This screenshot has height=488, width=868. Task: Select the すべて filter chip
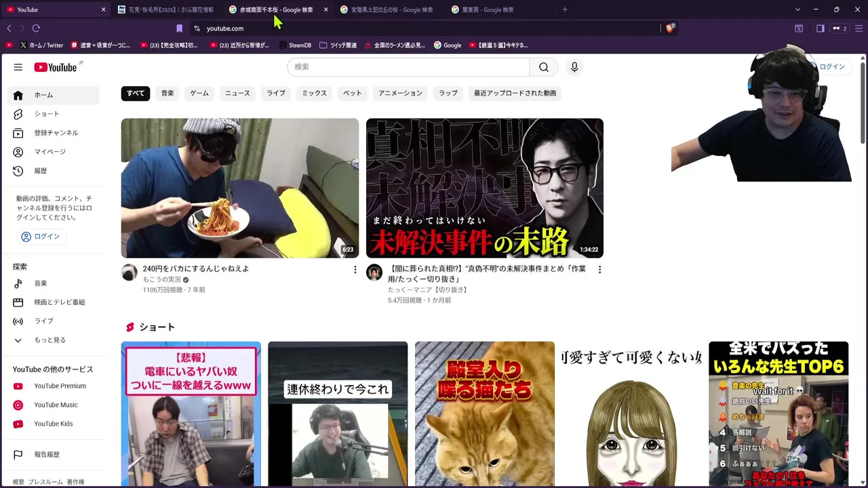click(136, 93)
